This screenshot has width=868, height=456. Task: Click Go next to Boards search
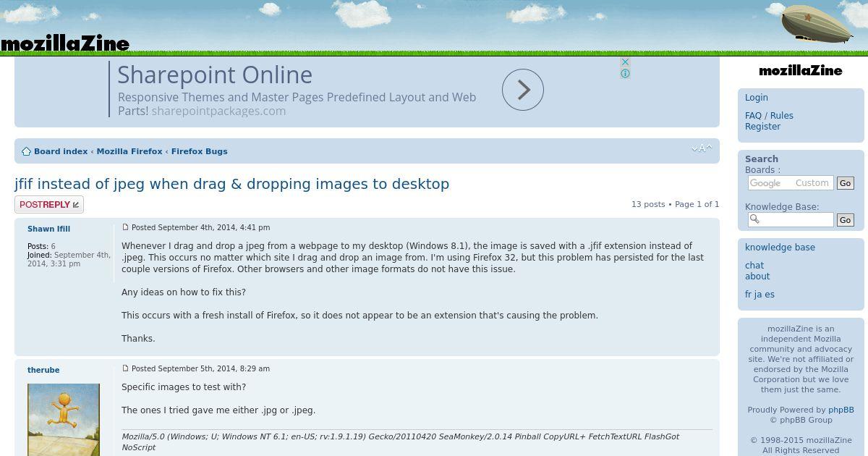tap(845, 183)
